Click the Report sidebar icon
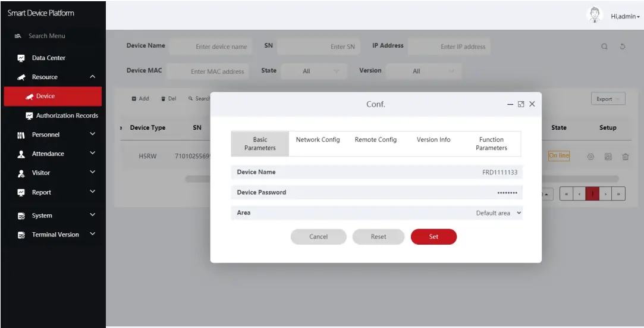The height and width of the screenshot is (328, 644). coord(21,192)
